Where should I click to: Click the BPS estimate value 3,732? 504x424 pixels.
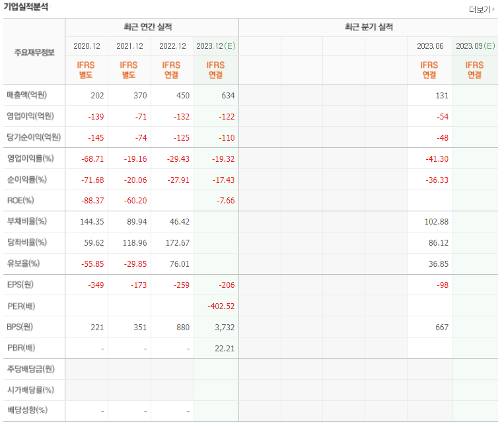click(225, 328)
